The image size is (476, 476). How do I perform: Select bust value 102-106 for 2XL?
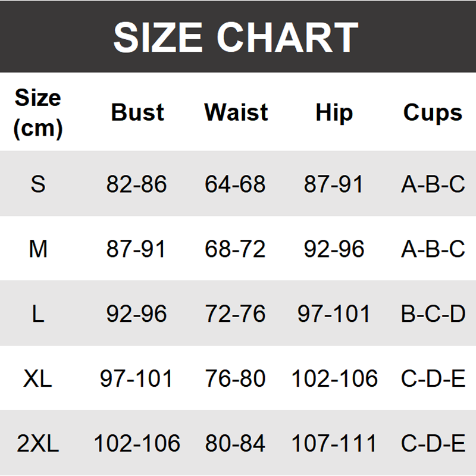point(137,443)
